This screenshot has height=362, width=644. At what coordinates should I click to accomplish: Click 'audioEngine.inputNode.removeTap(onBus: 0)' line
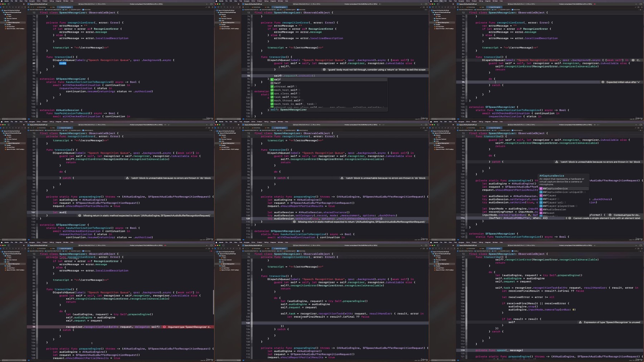tap(542, 310)
